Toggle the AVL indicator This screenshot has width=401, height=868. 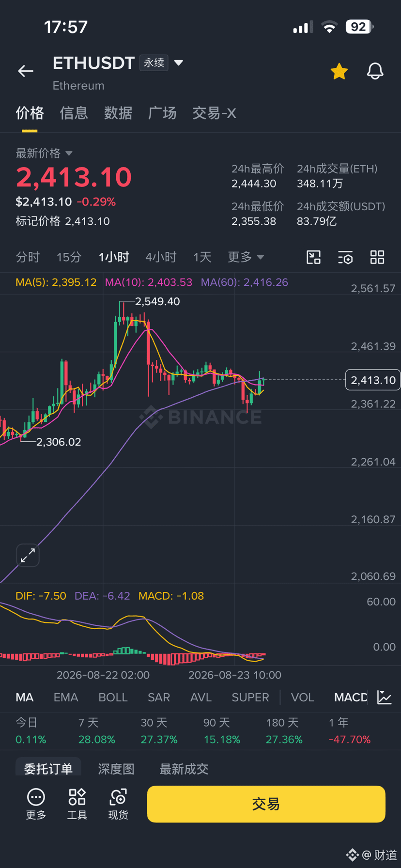click(x=201, y=697)
